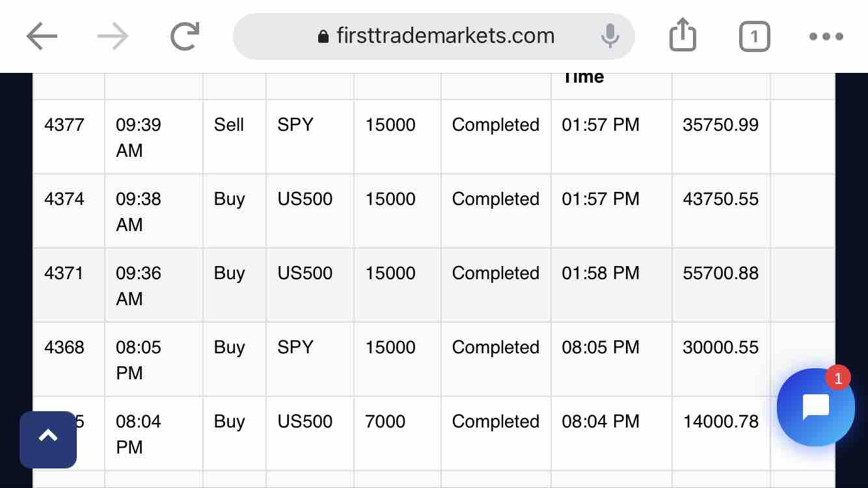Image resolution: width=868 pixels, height=488 pixels.
Task: Open the share sheet icon
Action: 683,35
